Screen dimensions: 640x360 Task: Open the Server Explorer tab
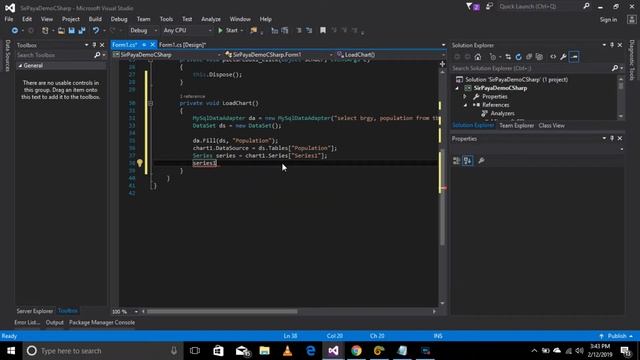coord(35,311)
